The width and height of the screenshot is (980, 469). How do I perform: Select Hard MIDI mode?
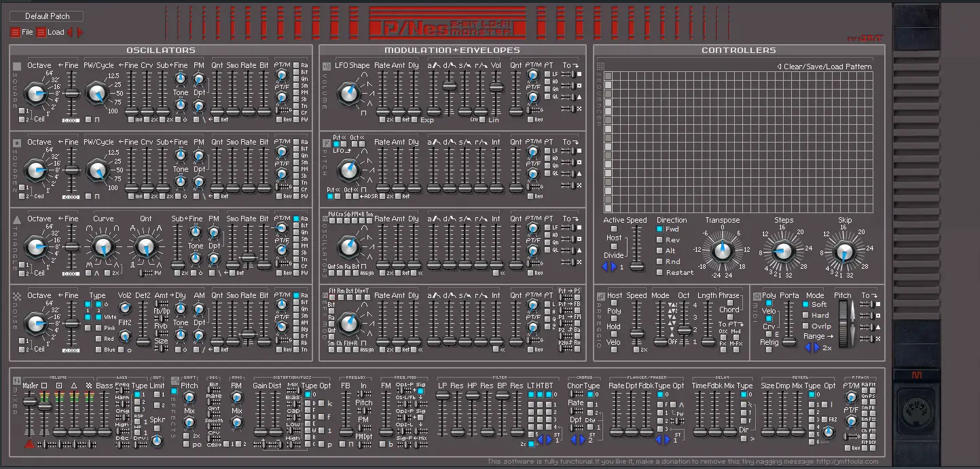[806, 316]
